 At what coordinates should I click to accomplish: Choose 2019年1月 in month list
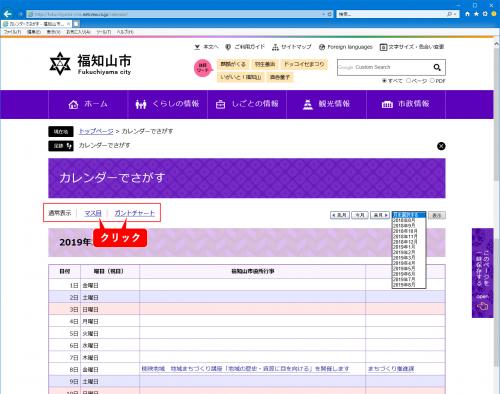(x=409, y=247)
